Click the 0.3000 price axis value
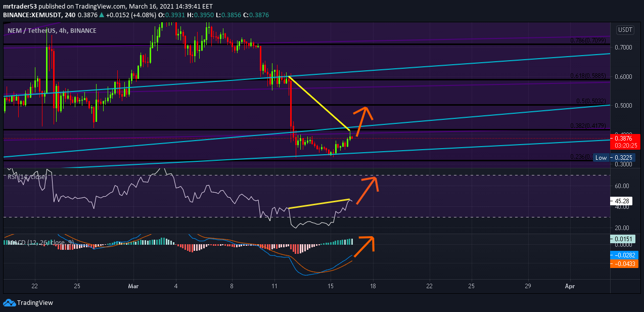Image resolution: width=644 pixels, height=312 pixels. coord(623,164)
